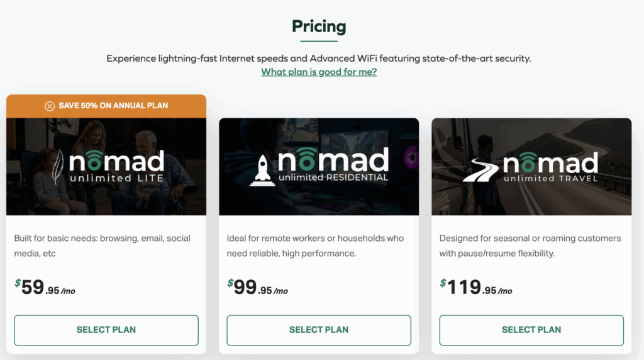Screen dimensions: 644x360
Task: Click the Pricing heading
Action: 319,26
